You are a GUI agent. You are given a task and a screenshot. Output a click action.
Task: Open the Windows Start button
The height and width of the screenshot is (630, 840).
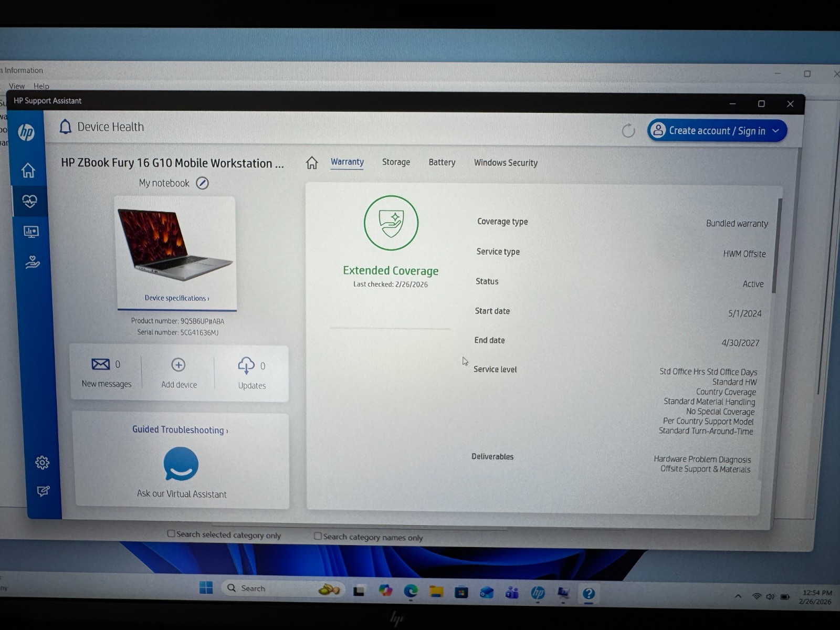click(206, 588)
